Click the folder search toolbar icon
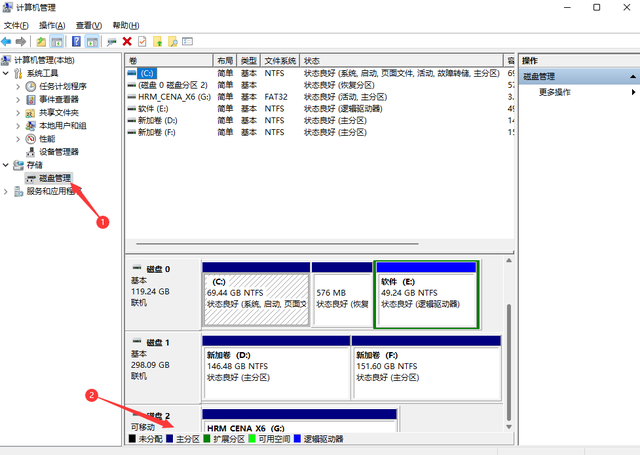The image size is (640, 455). click(x=173, y=42)
